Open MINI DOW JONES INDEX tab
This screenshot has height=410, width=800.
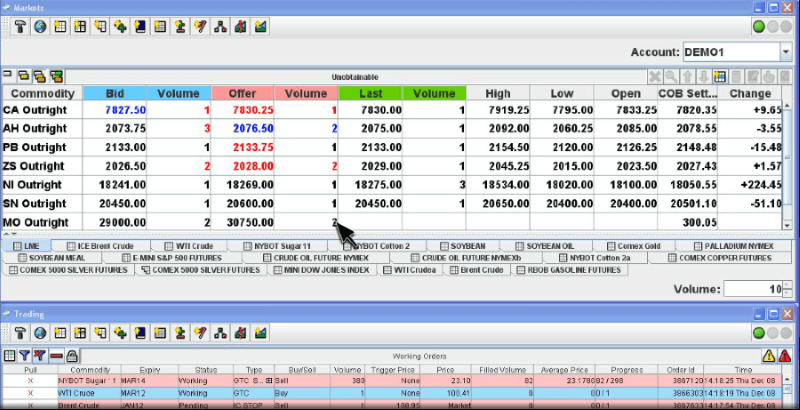[321, 270]
